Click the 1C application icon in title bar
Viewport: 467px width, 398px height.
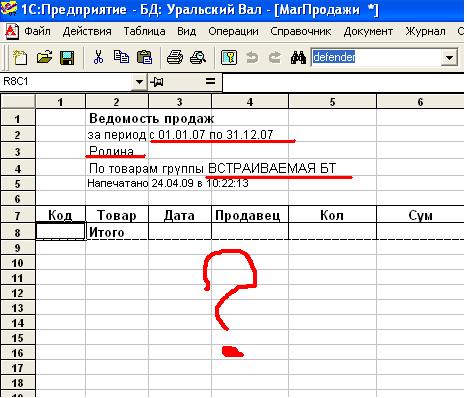pos(9,8)
